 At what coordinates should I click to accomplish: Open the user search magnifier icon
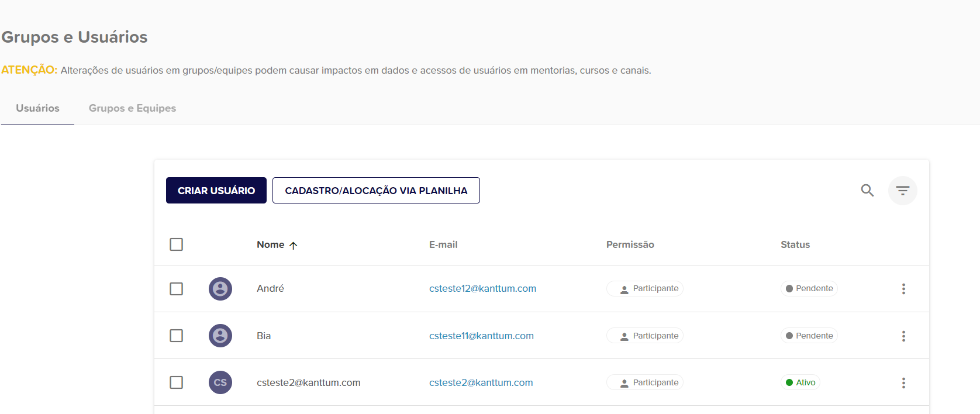click(867, 191)
